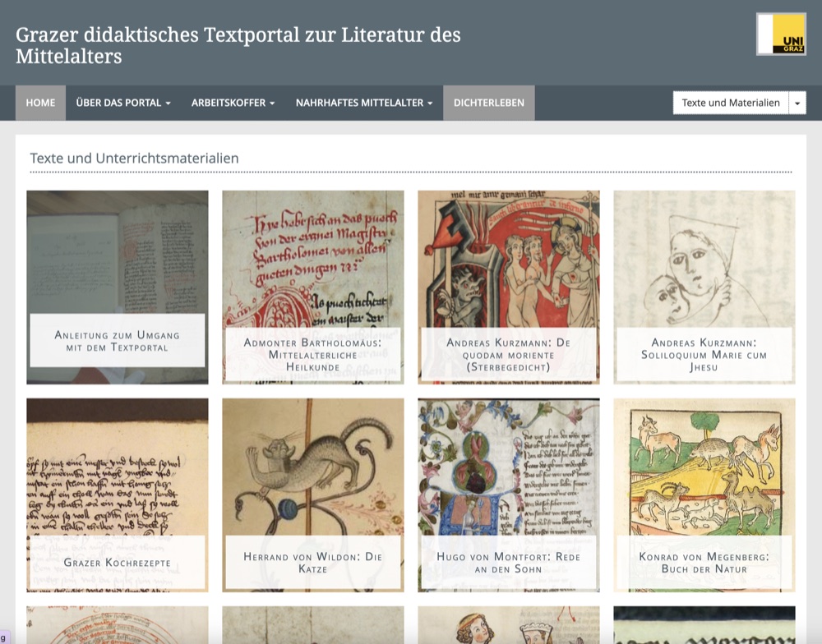Image resolution: width=822 pixels, height=644 pixels.
Task: Open Konrad von Megenberg: Buch der Natur
Action: (x=704, y=495)
